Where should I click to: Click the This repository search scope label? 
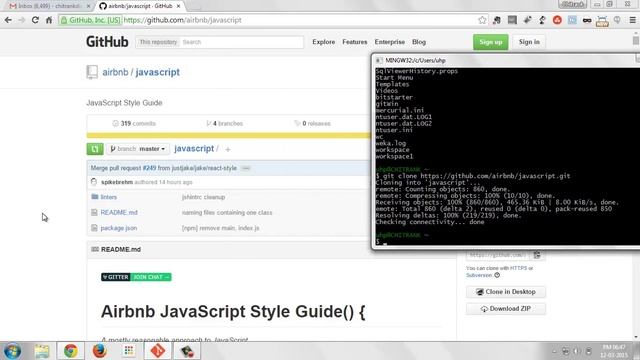(x=158, y=42)
